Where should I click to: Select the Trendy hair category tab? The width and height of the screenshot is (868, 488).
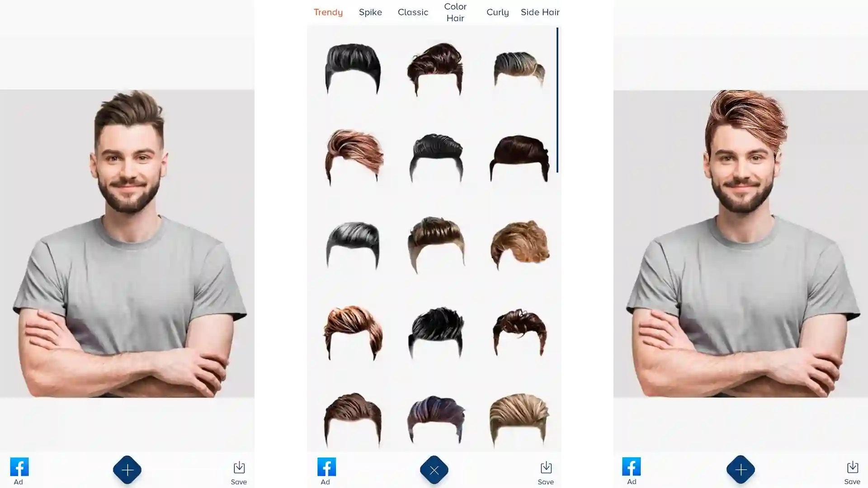[x=328, y=12]
